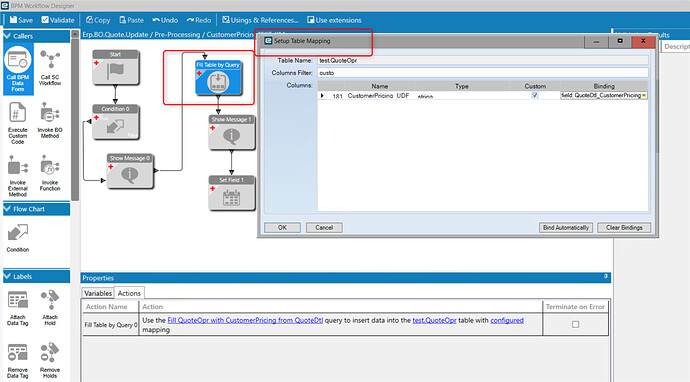Open the Binding dropdown for CustomerPricing

coord(644,96)
